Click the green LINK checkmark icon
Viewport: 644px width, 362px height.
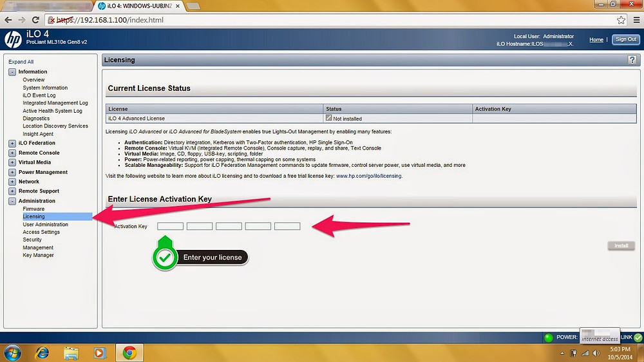coord(638,338)
